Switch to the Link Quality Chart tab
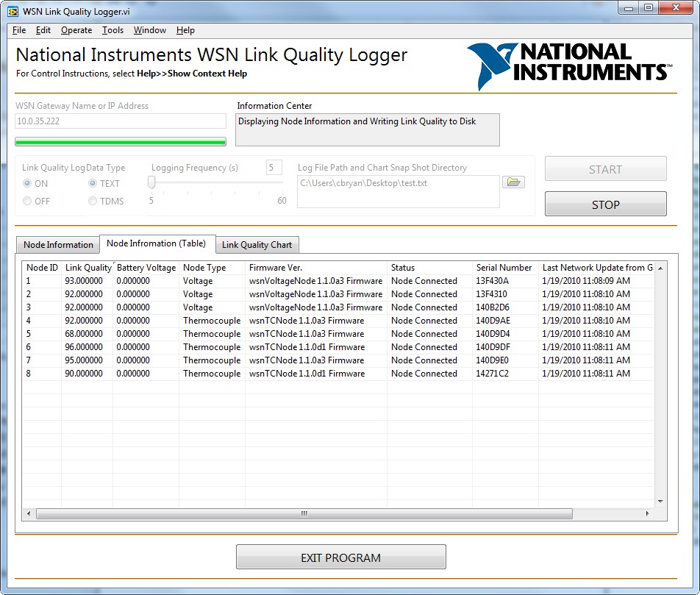 pyautogui.click(x=257, y=245)
